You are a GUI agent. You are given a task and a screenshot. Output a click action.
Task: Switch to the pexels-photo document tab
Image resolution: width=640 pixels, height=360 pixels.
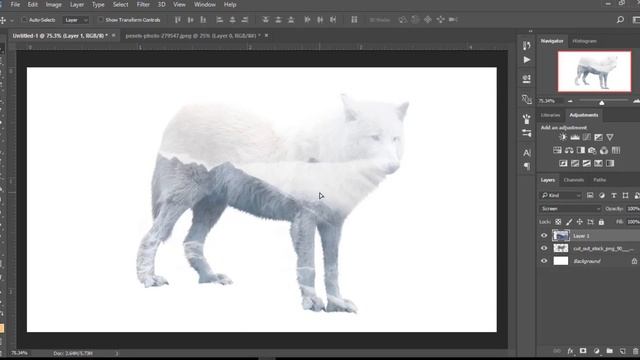pos(192,36)
